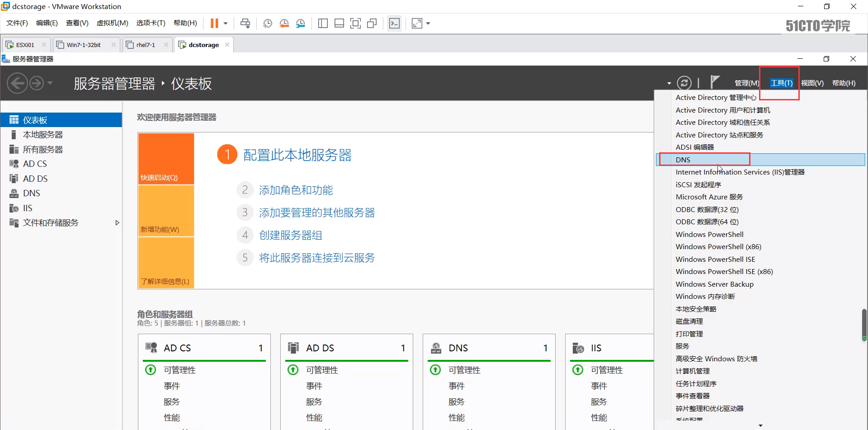868x430 pixels.
Task: Click the console view icon in VMware toolbar
Action: point(394,23)
